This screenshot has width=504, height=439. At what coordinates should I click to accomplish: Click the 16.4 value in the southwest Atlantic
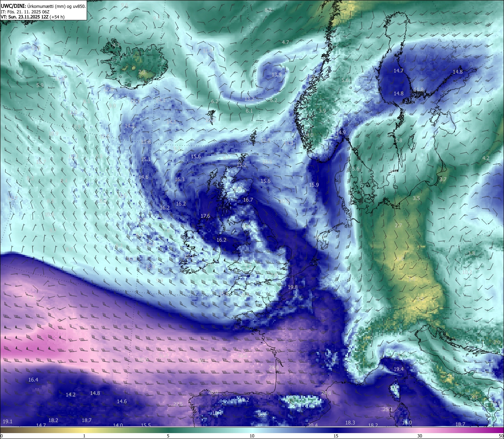pos(33,380)
